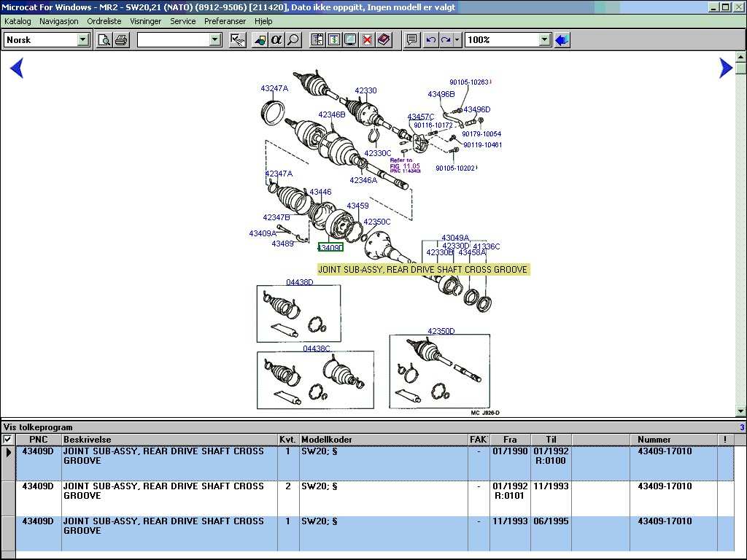Open the empty combo box in toolbar
The image size is (747, 560).
tap(215, 40)
